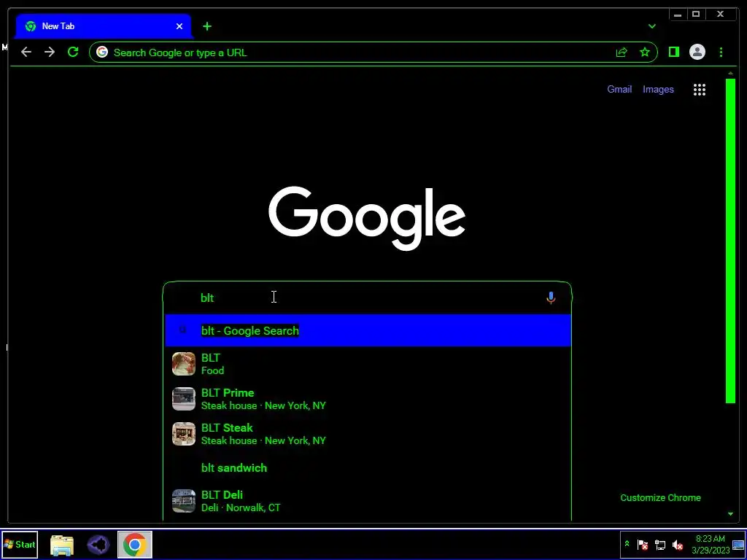Click the BLT Deli thumbnail image
747x560 pixels.
(x=183, y=501)
